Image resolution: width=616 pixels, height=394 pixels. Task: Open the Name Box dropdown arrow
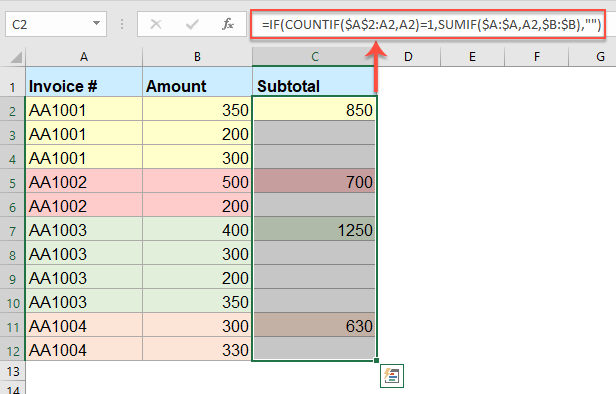pos(96,24)
